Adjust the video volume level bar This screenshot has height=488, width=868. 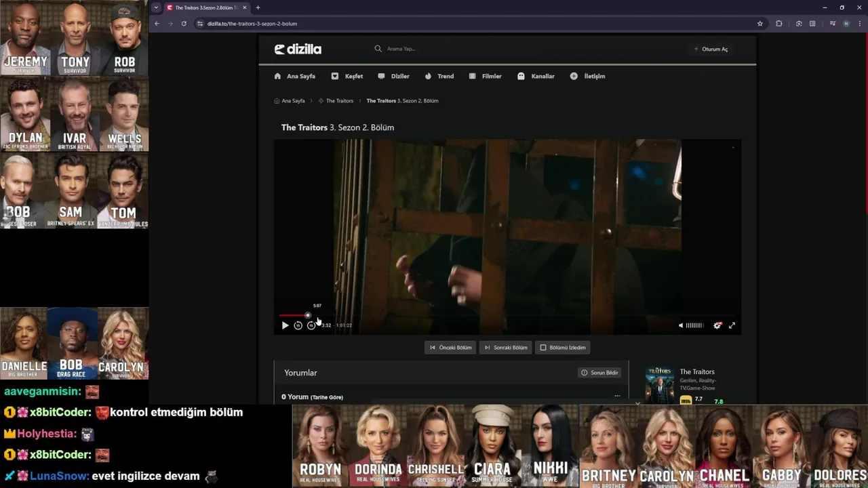tap(694, 325)
